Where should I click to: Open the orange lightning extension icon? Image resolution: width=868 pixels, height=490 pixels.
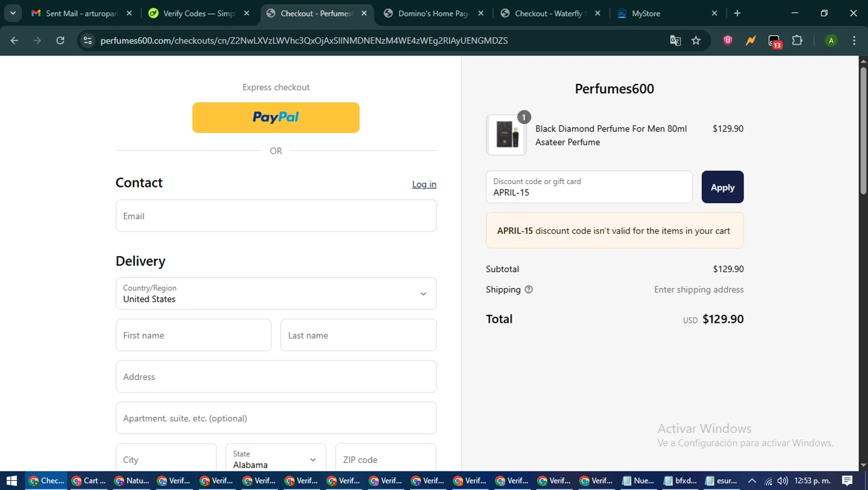pyautogui.click(x=751, y=40)
